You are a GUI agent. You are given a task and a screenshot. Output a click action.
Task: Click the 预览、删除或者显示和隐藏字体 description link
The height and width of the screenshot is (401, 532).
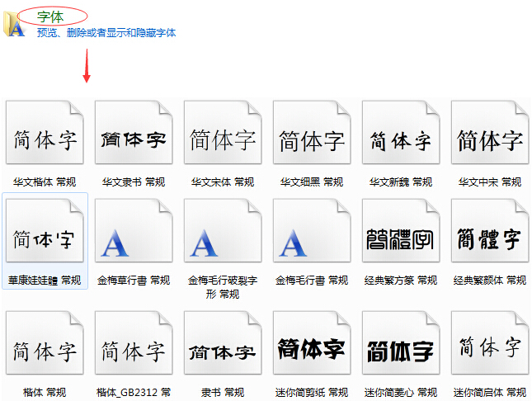point(106,33)
